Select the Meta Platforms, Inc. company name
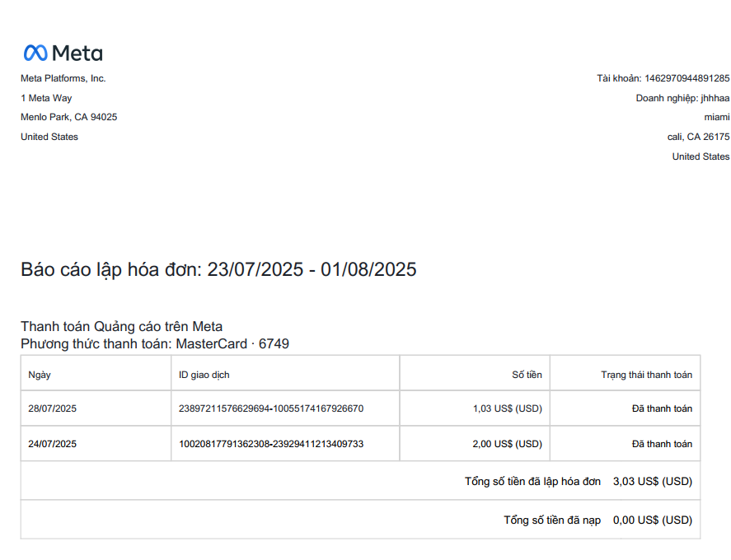731x560 pixels. point(63,78)
